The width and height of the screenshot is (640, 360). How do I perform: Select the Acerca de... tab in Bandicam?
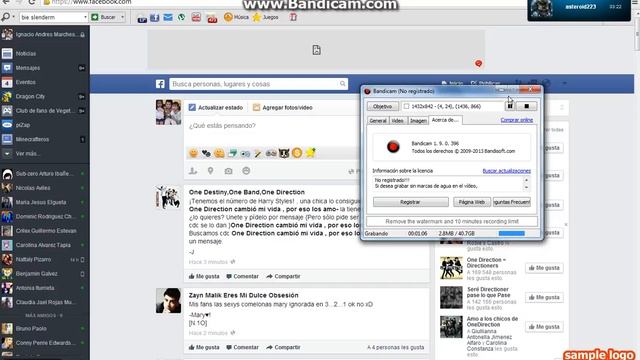click(445, 120)
